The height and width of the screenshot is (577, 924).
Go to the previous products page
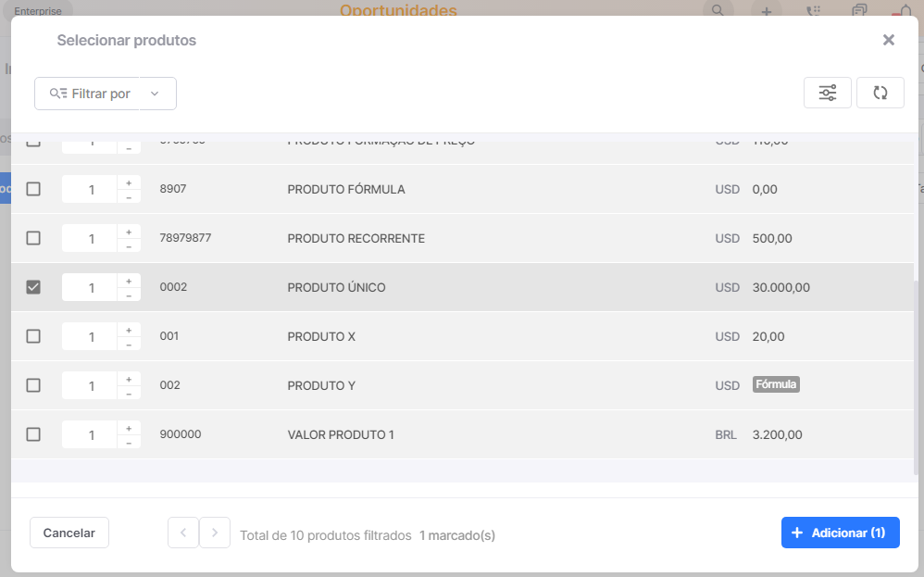click(x=183, y=533)
